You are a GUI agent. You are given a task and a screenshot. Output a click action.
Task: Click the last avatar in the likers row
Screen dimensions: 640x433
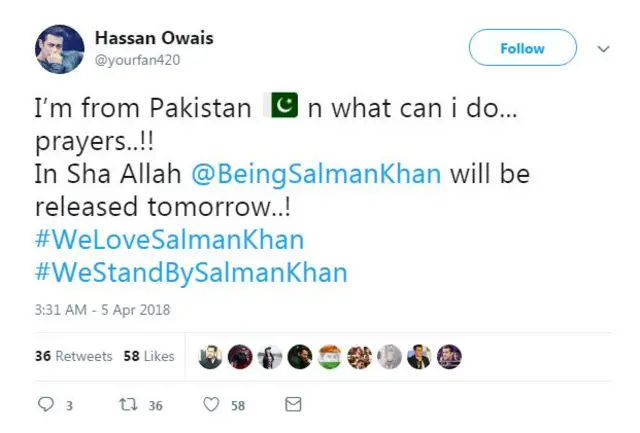click(x=450, y=357)
